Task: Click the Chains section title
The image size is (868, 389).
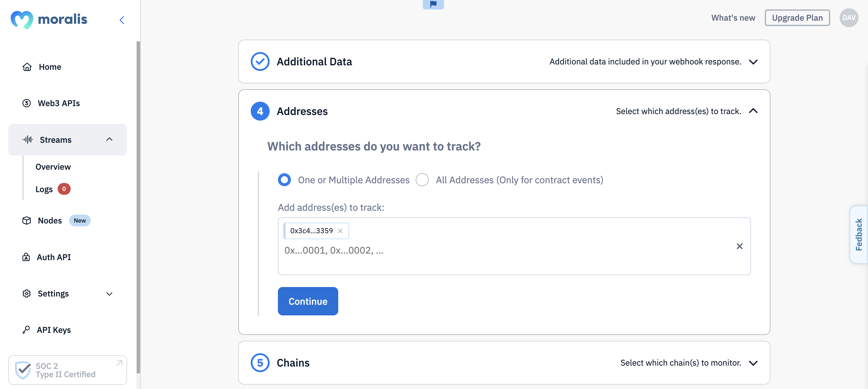Action: click(x=293, y=363)
